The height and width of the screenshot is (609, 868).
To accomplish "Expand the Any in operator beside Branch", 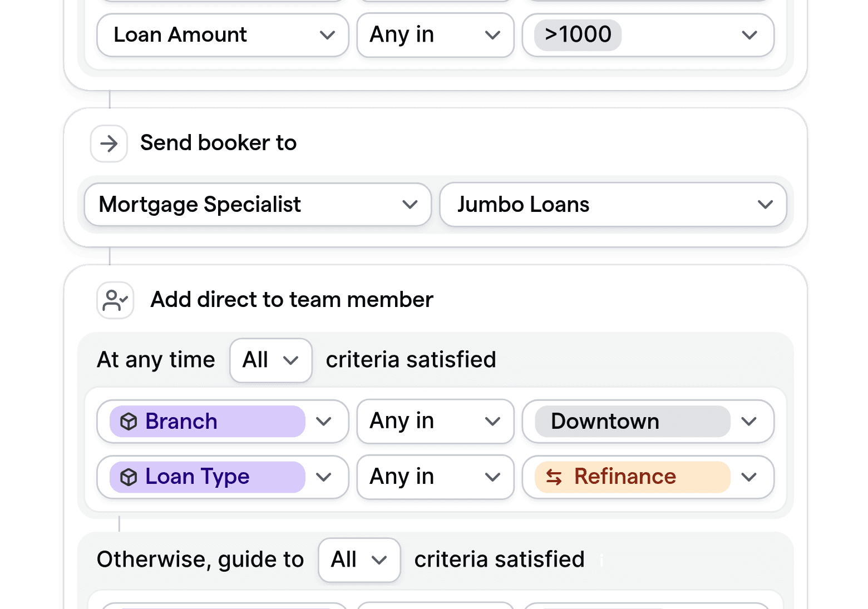I will (492, 422).
